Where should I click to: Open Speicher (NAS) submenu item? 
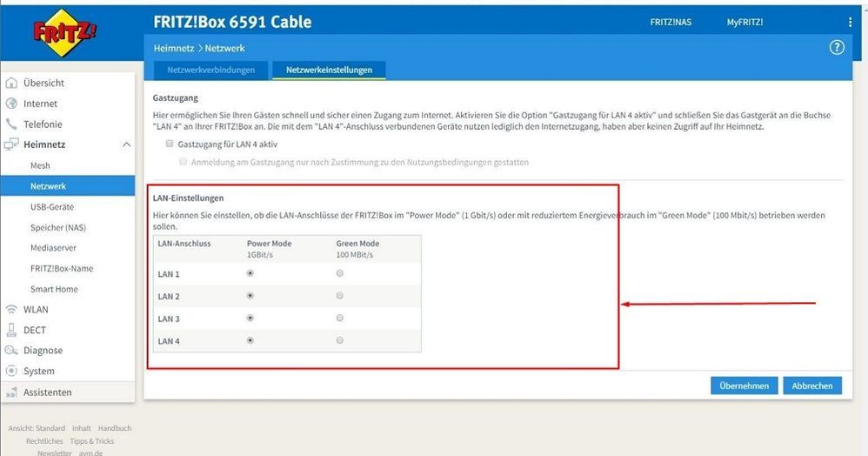coord(58,227)
